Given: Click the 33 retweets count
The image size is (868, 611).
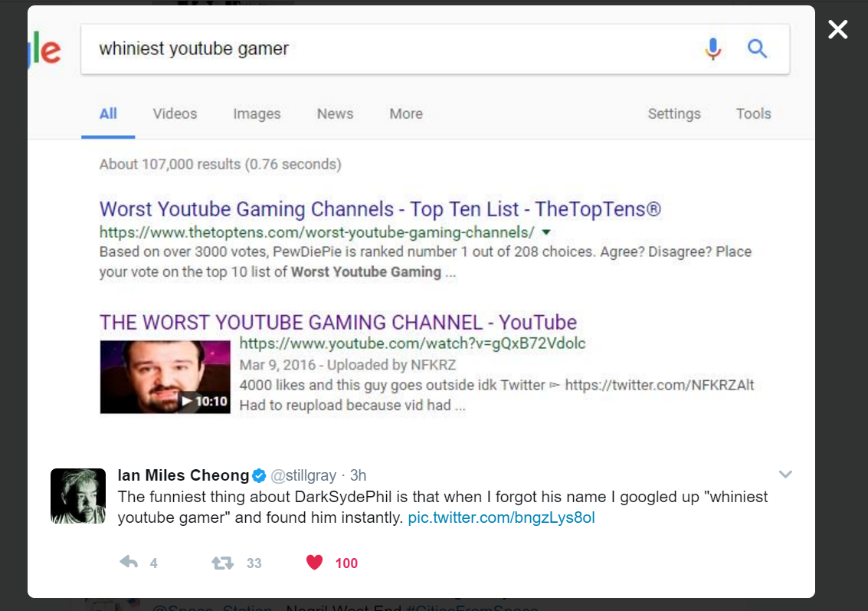Looking at the screenshot, I should [x=254, y=563].
